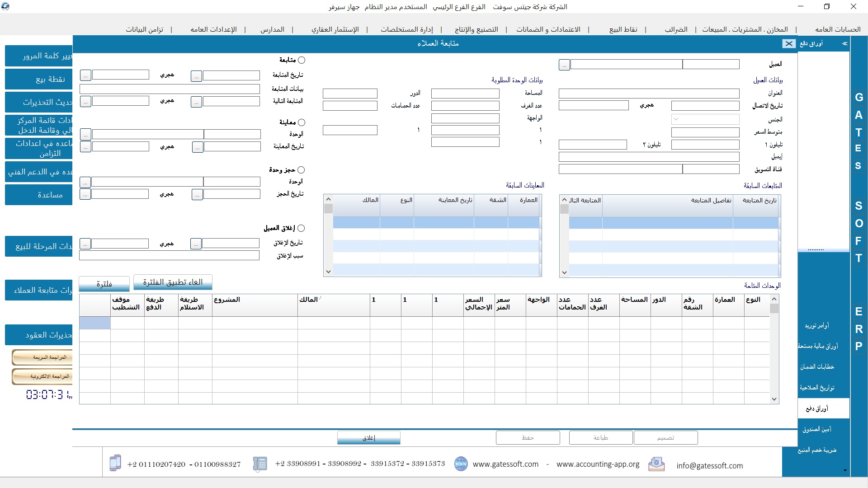Click the إيميل input field

pos(649,157)
